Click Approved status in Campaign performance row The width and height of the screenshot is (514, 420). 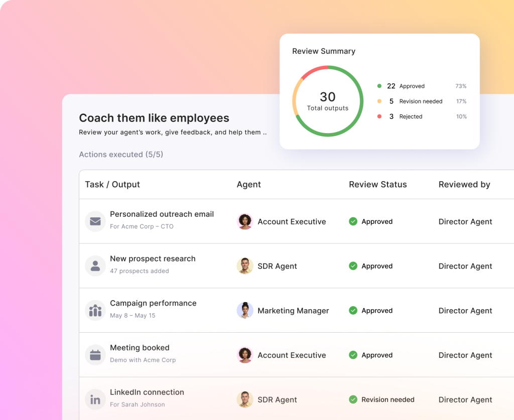[x=377, y=311]
